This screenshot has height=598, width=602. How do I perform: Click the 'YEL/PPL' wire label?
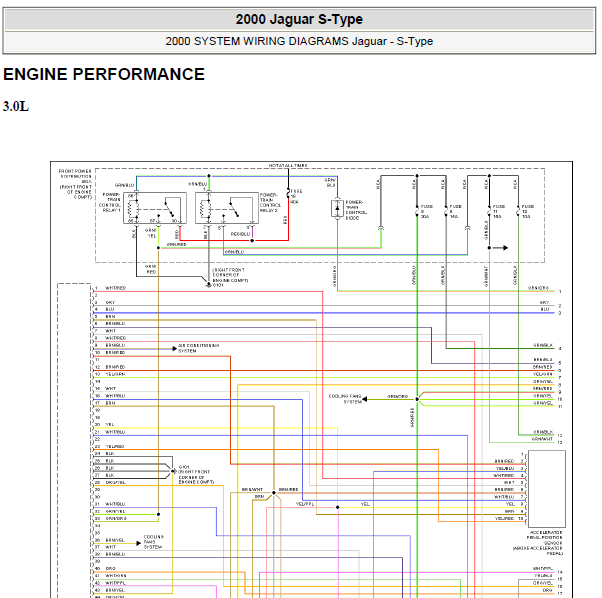(305, 504)
